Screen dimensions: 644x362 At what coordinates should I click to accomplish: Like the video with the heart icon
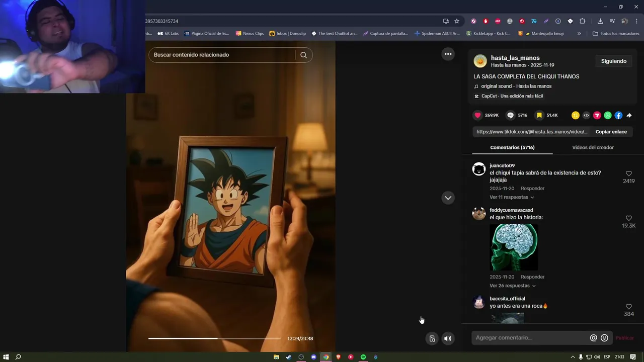[477, 115]
